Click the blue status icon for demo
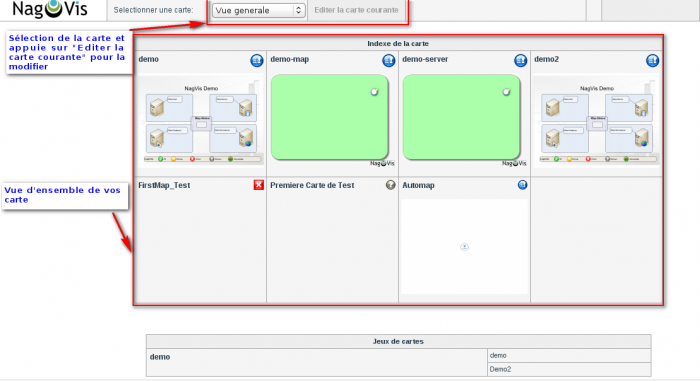 click(x=257, y=60)
